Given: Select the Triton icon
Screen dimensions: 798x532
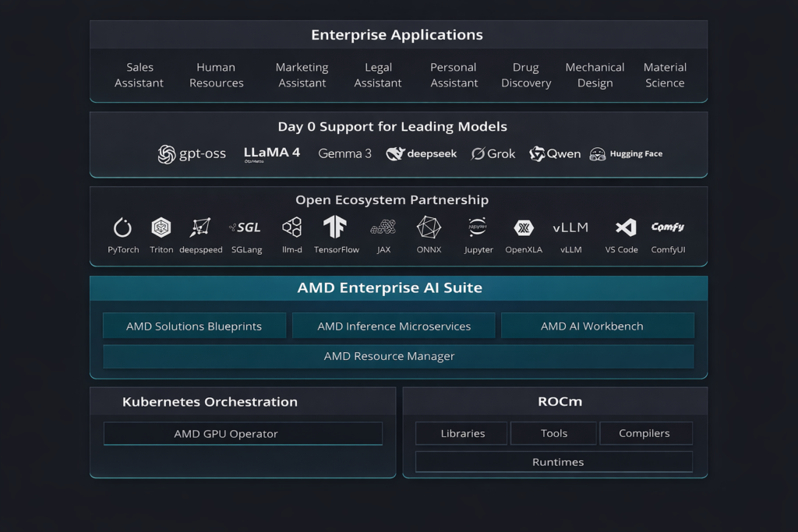Looking at the screenshot, I should click(161, 227).
